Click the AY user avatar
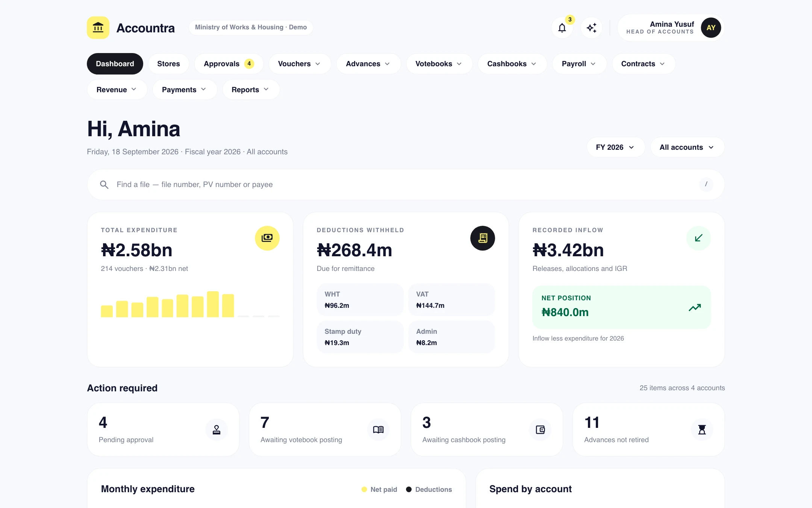 coord(711,27)
